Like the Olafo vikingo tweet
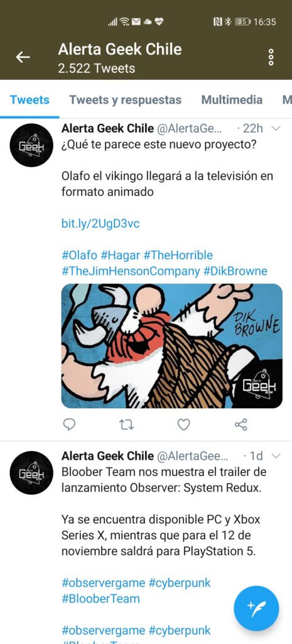 (x=184, y=425)
